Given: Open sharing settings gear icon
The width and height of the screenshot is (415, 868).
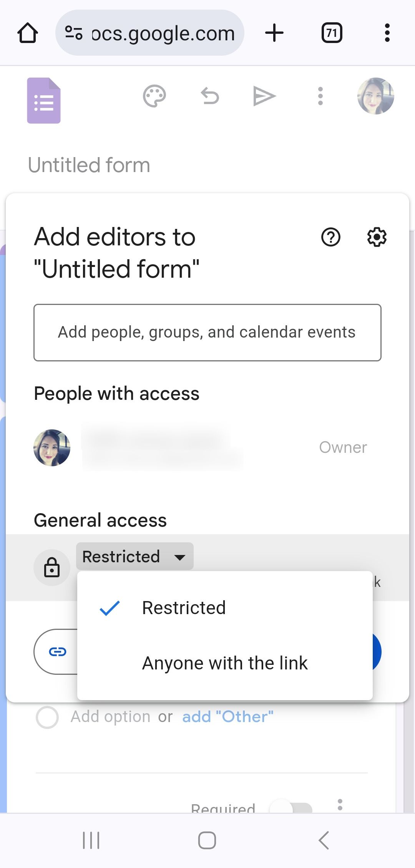Looking at the screenshot, I should click(x=377, y=237).
